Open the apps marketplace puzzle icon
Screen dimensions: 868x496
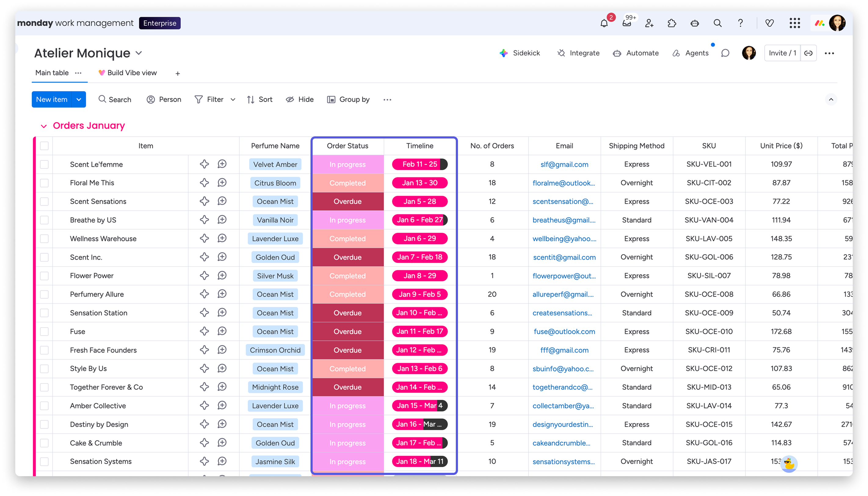672,23
